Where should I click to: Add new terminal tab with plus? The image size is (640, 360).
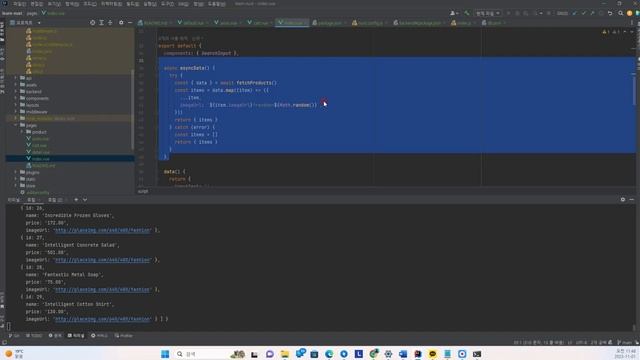76,200
